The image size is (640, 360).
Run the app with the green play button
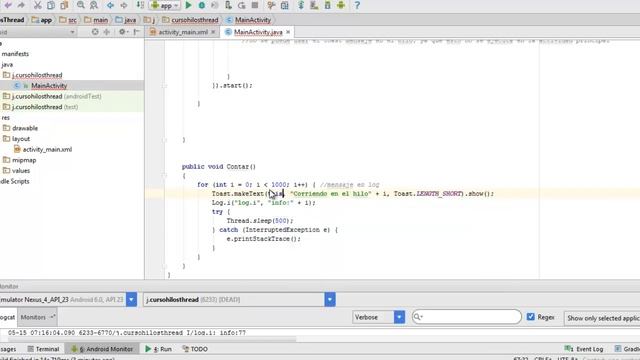coord(189,5)
